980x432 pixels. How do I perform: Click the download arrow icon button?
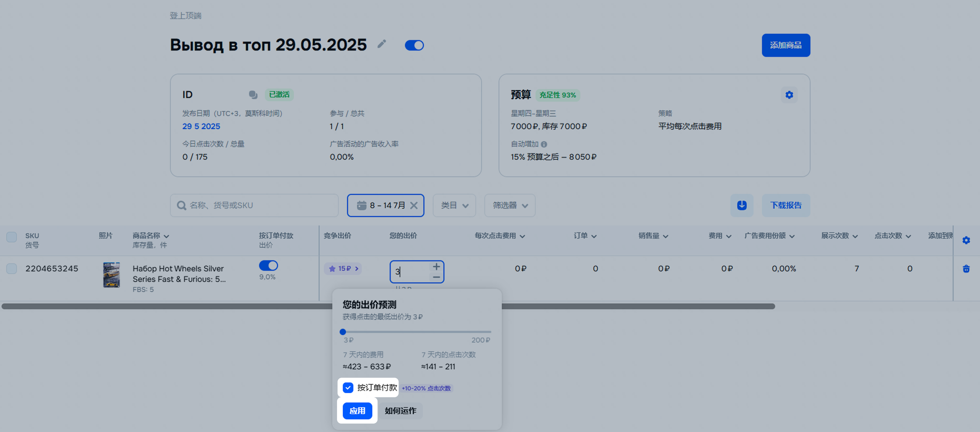[741, 205]
